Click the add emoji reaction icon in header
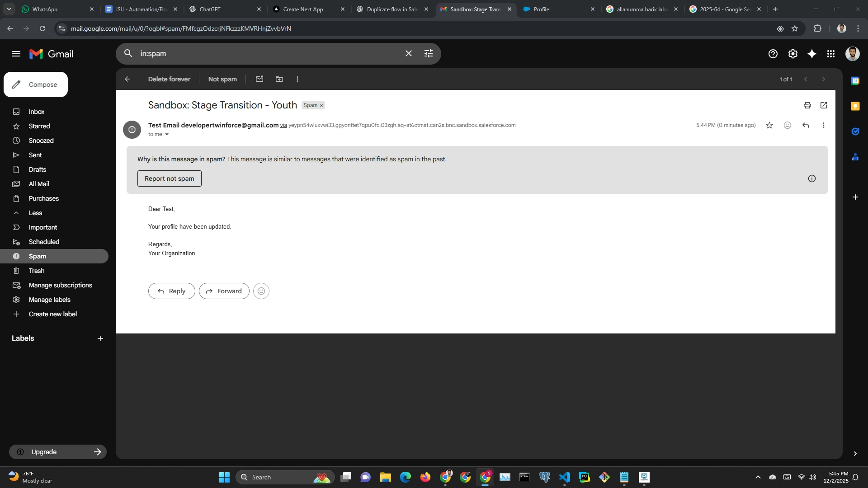 click(787, 125)
